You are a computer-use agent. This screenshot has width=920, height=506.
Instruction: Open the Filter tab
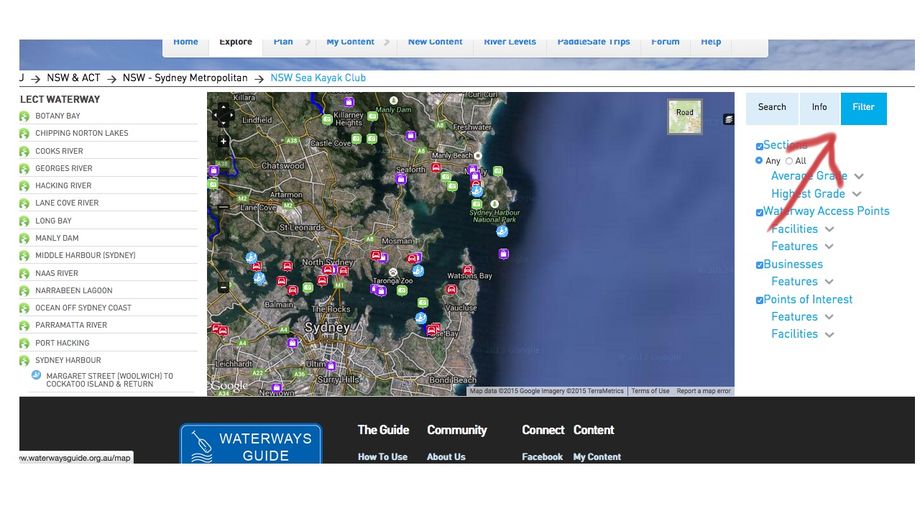coord(864,108)
